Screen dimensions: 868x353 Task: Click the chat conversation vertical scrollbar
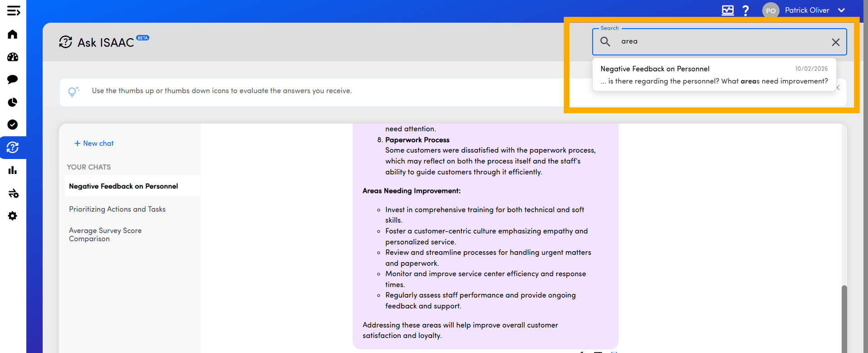[x=844, y=318]
